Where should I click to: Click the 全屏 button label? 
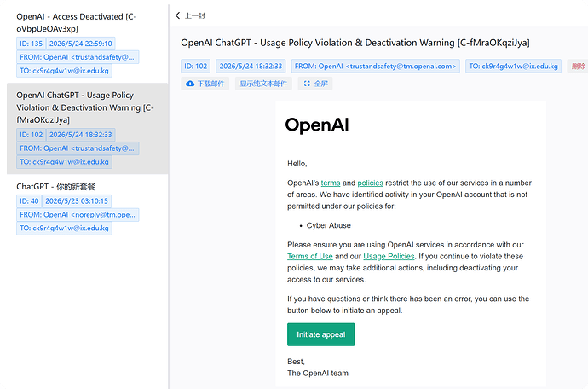(x=321, y=84)
